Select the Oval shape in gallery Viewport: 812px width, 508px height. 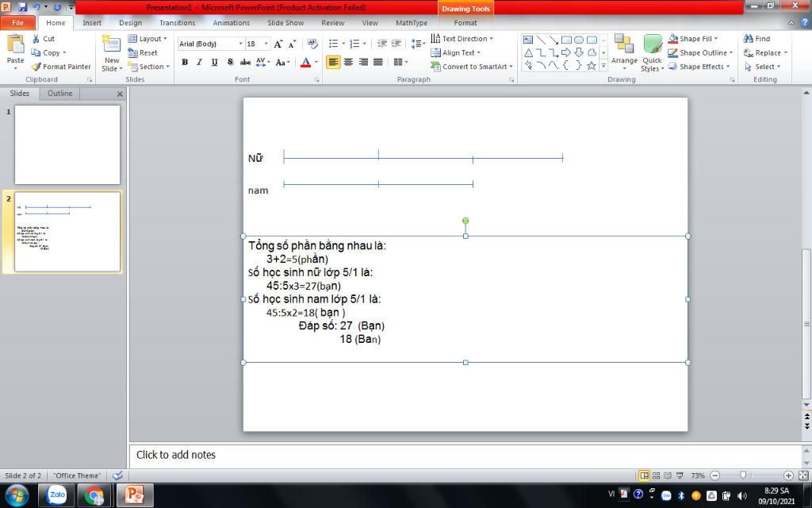point(578,40)
